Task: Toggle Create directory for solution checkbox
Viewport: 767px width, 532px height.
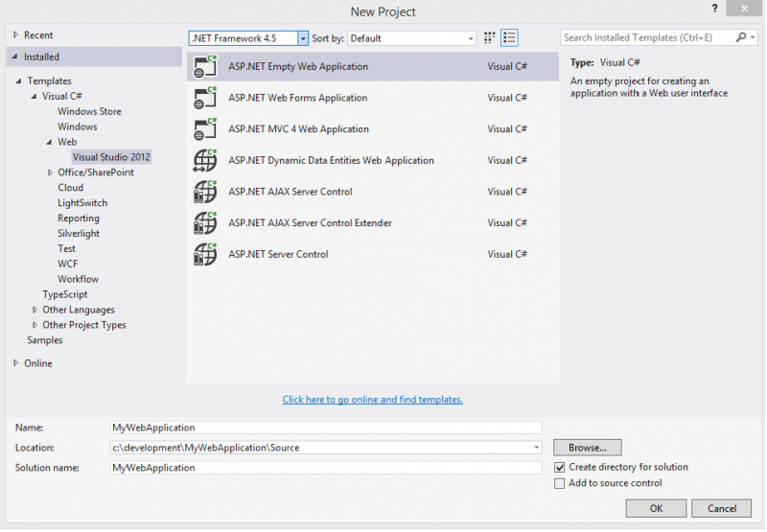Action: (560, 468)
